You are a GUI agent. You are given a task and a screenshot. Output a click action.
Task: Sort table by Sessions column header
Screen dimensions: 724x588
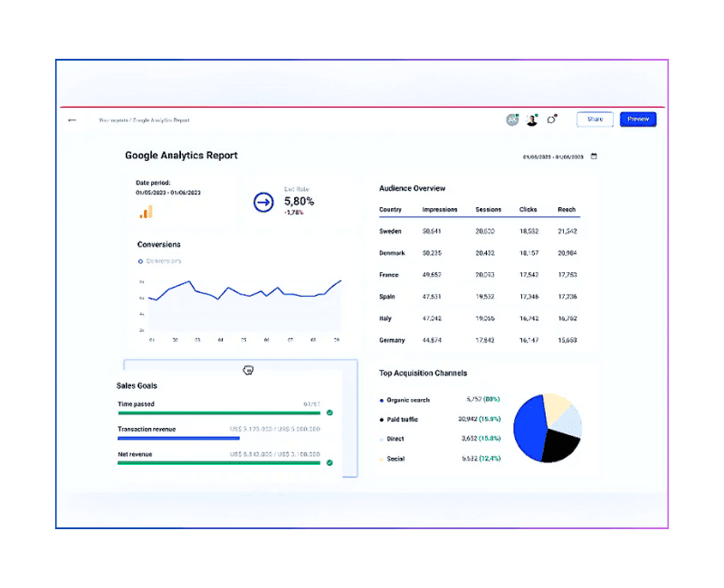488,210
